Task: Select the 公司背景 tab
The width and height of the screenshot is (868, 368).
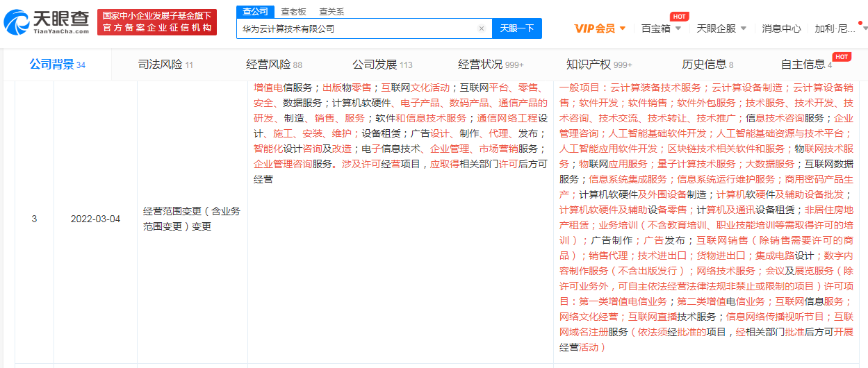Action: click(57, 65)
